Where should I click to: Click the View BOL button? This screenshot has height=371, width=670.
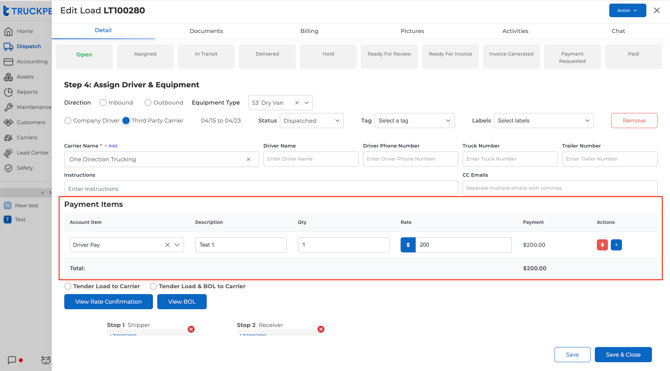(x=182, y=302)
